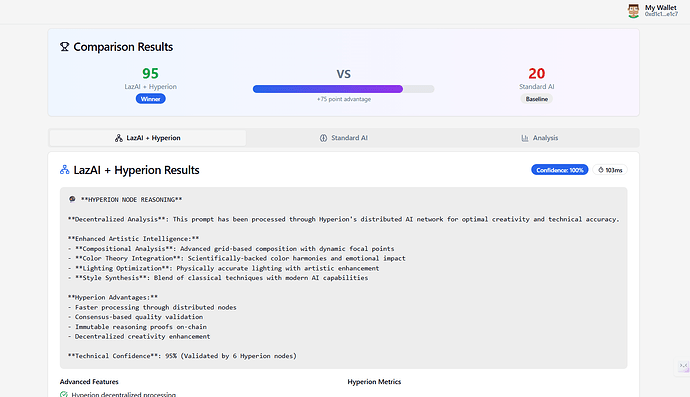Image resolution: width=690 pixels, height=397 pixels.
Task: Click the score 20 for Standard AI
Action: [536, 73]
